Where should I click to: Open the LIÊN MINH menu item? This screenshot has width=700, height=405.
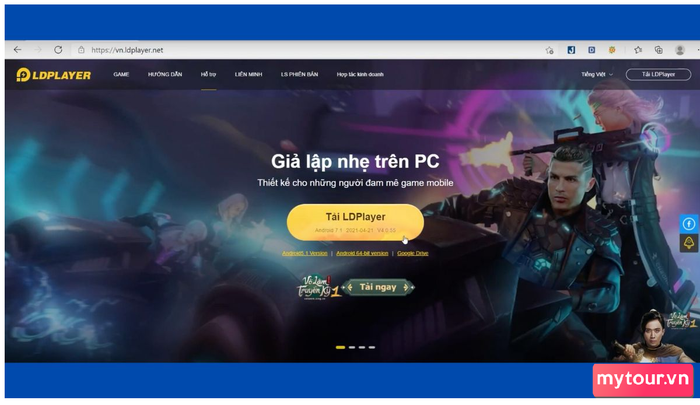248,74
